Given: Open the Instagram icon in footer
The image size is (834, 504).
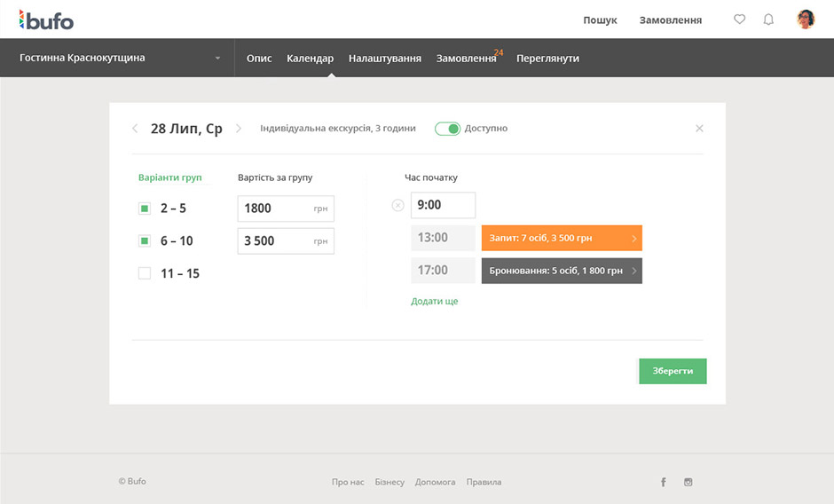Looking at the screenshot, I should pyautogui.click(x=688, y=482).
